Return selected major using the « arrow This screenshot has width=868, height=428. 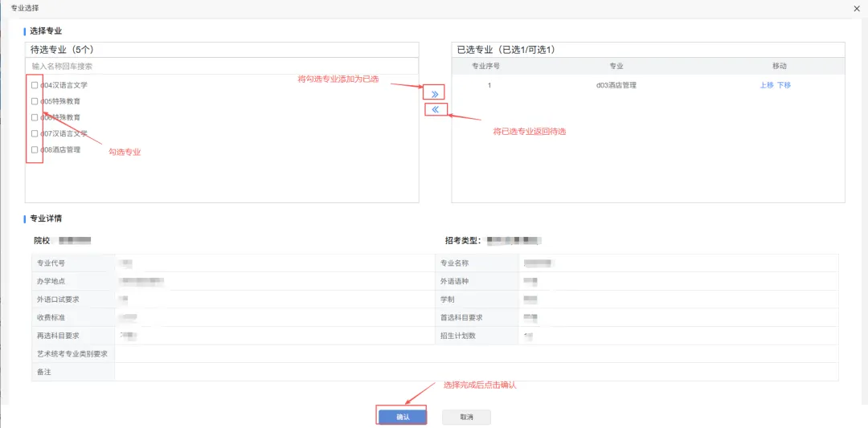[435, 109]
